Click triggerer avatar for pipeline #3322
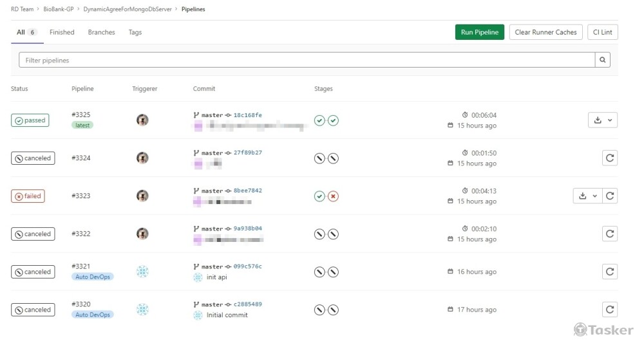 [142, 234]
